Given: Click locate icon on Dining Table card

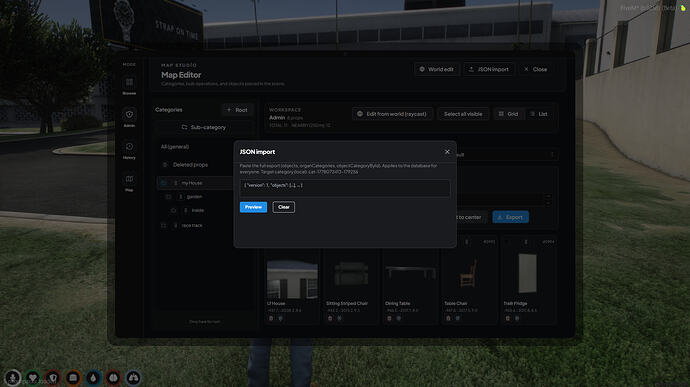Looking at the screenshot, I should (398, 318).
